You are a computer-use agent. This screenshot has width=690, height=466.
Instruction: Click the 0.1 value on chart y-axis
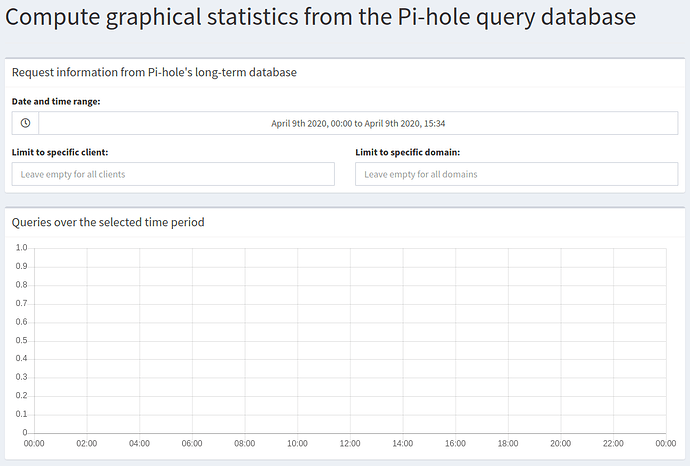pos(21,414)
